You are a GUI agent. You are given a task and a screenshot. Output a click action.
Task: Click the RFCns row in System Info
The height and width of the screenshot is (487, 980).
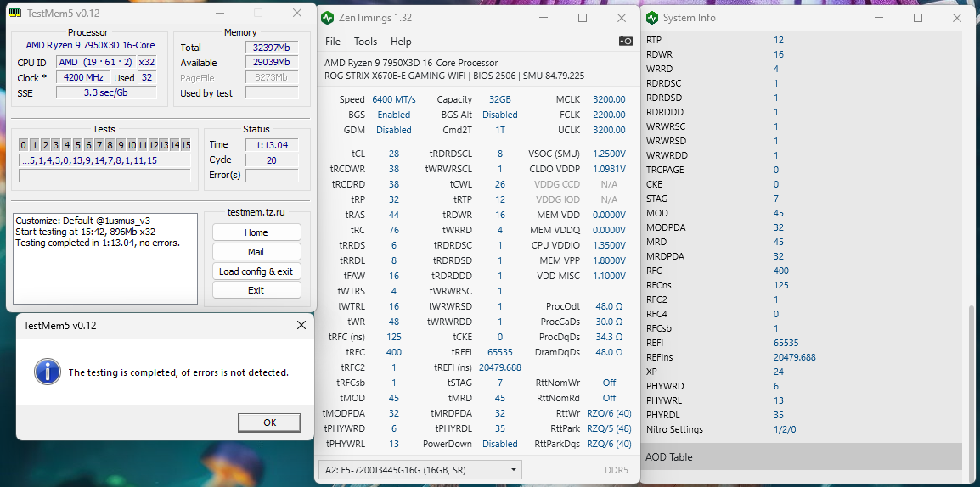[x=802, y=285]
